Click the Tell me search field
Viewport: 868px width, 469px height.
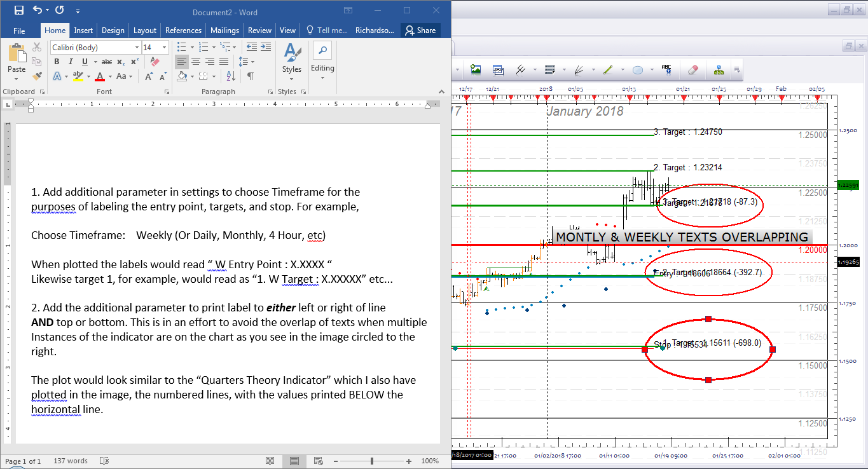[327, 30]
